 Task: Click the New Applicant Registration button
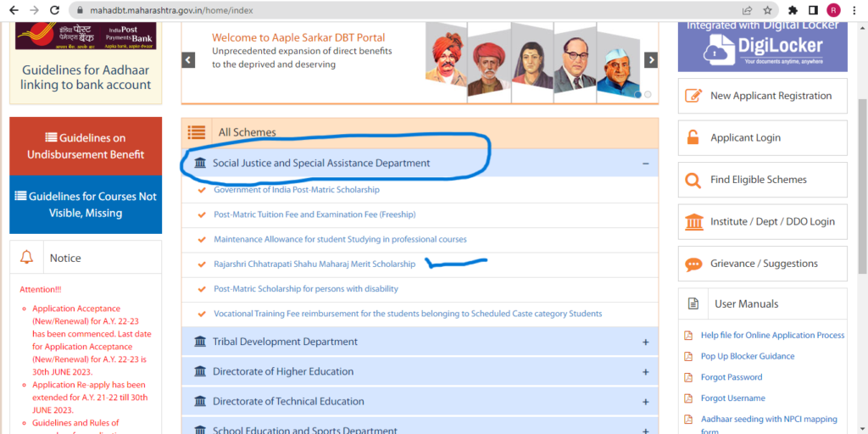click(x=762, y=96)
